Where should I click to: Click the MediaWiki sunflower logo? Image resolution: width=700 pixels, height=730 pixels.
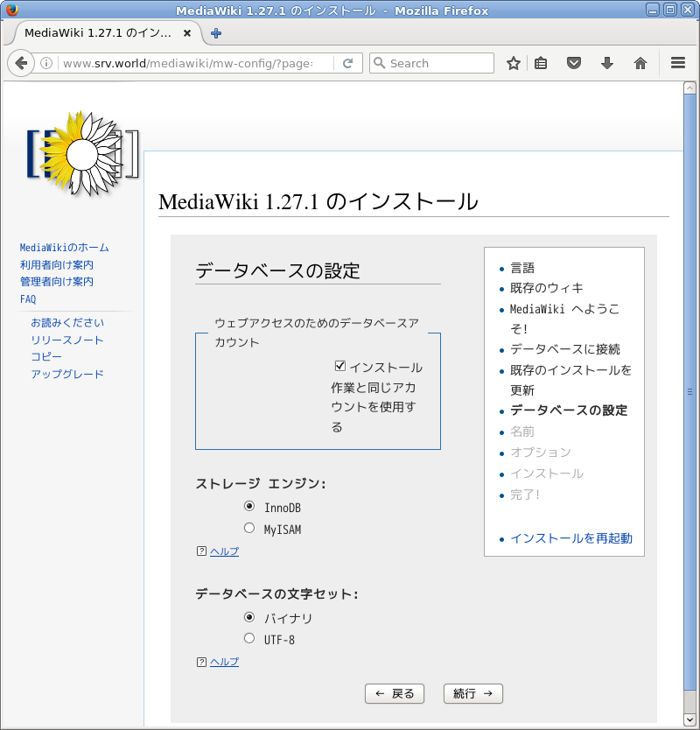coord(83,153)
